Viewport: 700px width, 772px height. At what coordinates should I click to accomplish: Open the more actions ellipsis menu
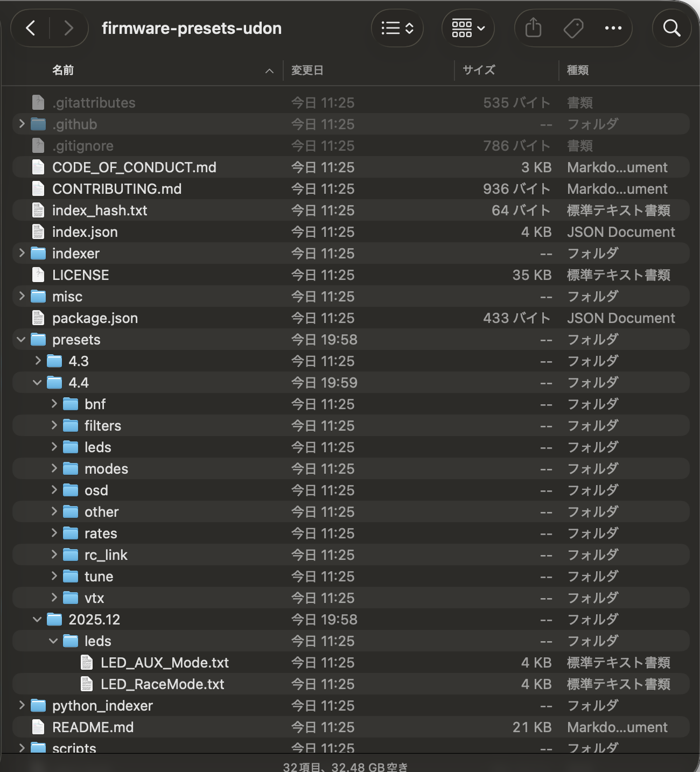tap(613, 28)
